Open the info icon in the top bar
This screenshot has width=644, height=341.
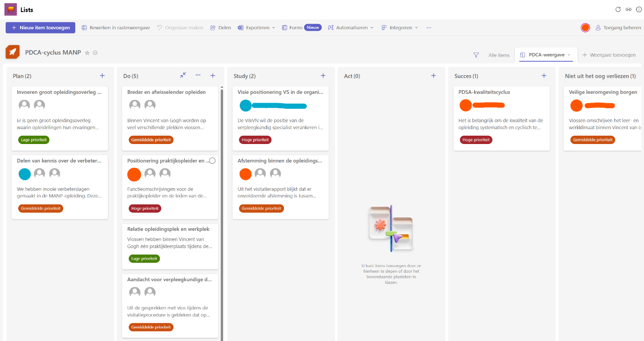point(639,9)
